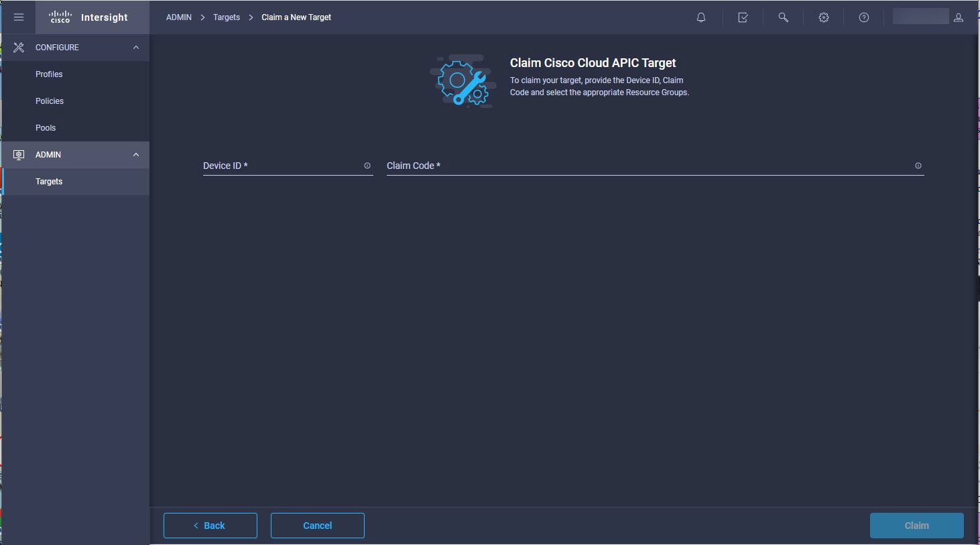
Task: Show Device ID info tooltip icon
Action: [x=367, y=166]
